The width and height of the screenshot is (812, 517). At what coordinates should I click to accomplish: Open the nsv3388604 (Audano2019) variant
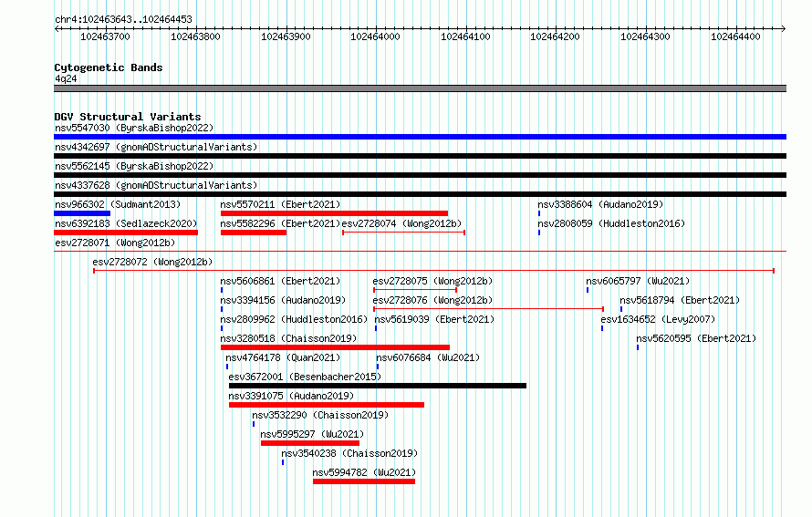pyautogui.click(x=600, y=204)
